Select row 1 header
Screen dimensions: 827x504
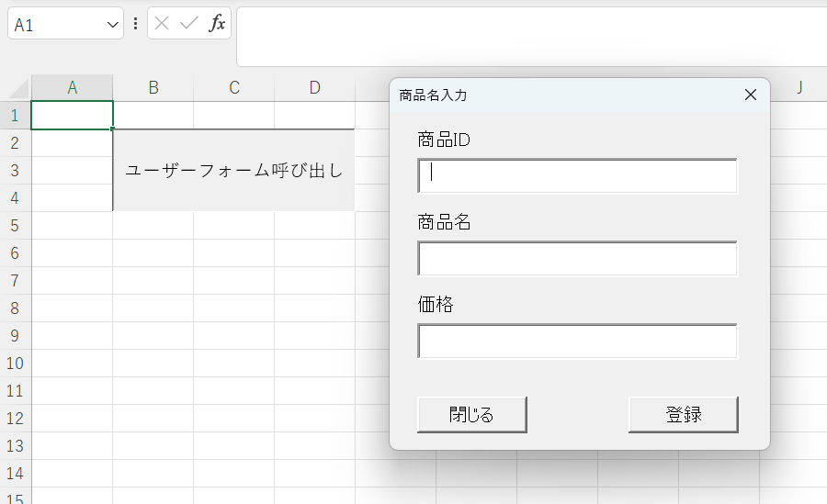16,115
